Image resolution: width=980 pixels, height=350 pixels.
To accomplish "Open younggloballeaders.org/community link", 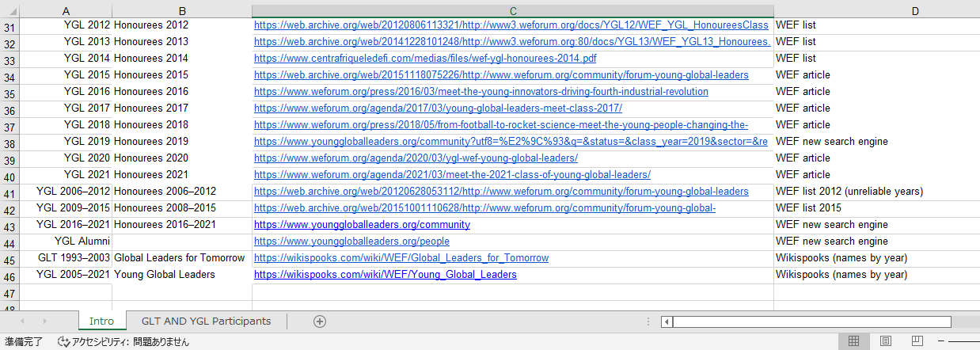I will coord(362,225).
